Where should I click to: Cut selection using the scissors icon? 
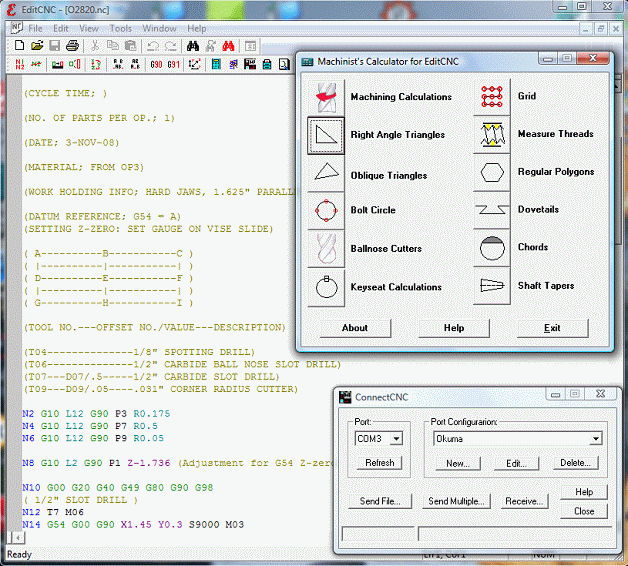tap(95, 46)
